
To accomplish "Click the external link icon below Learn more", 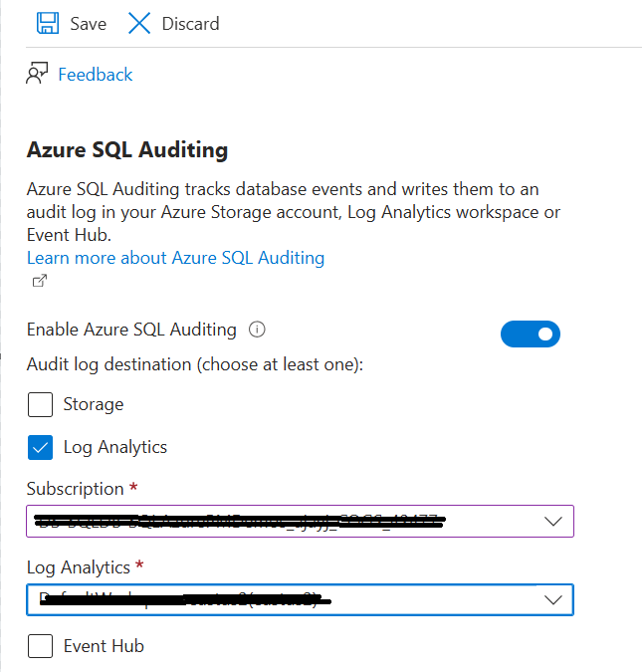I will [x=39, y=281].
